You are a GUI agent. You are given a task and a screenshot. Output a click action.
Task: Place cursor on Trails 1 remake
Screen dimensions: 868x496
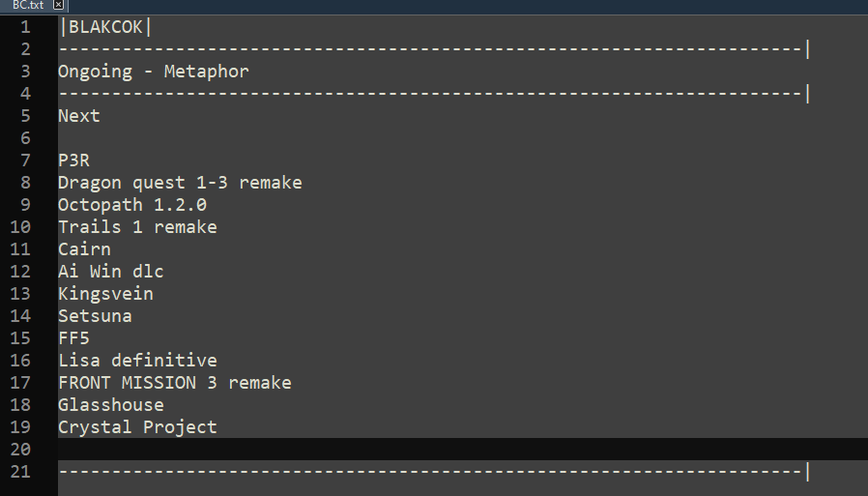137,227
